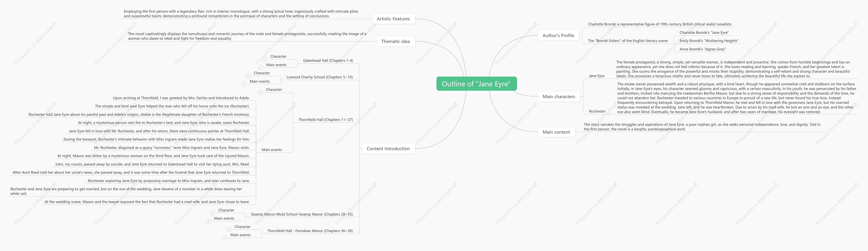Expand the Lowood Charity School Character count badge
This screenshot has height=251, width=868.
(x=248, y=76)
